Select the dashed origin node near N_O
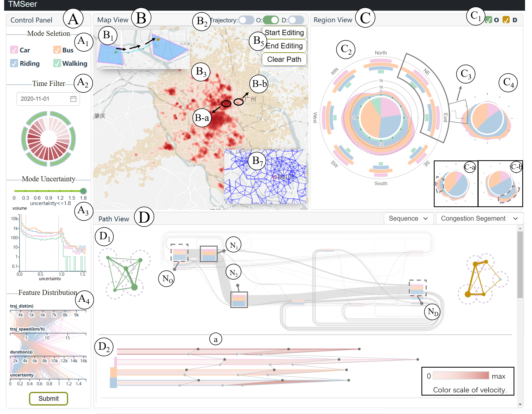532x414 pixels. (180, 252)
